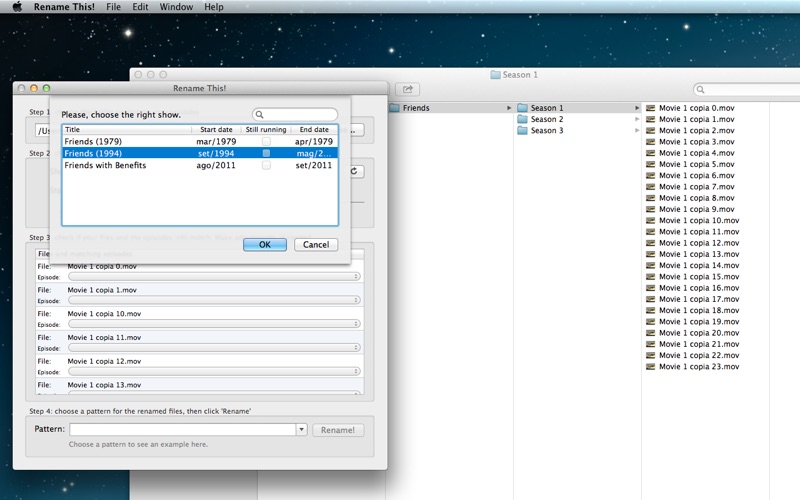The width and height of the screenshot is (800, 500).
Task: Click movie icon of Movie 1 copia 5.mov
Action: pos(651,164)
